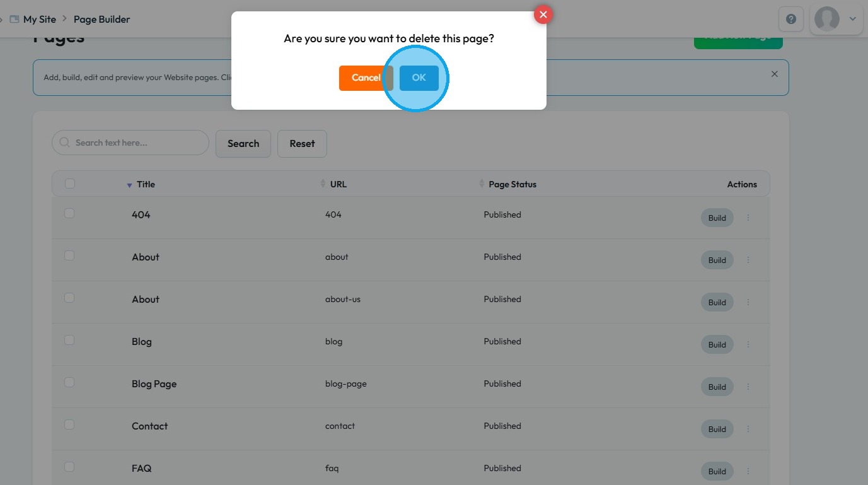Image resolution: width=868 pixels, height=485 pixels.
Task: Open three-dot actions menu for Blog row
Action: tap(748, 344)
